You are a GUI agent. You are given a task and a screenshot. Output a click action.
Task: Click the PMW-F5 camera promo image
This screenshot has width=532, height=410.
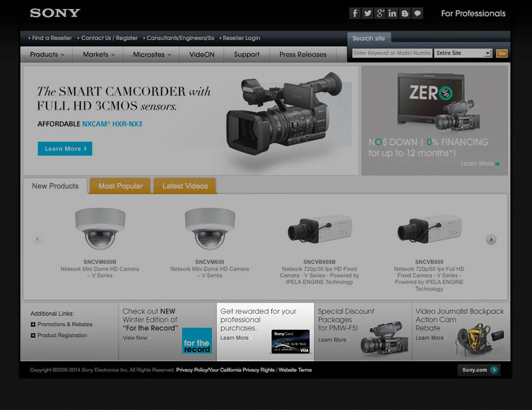pyautogui.click(x=384, y=339)
